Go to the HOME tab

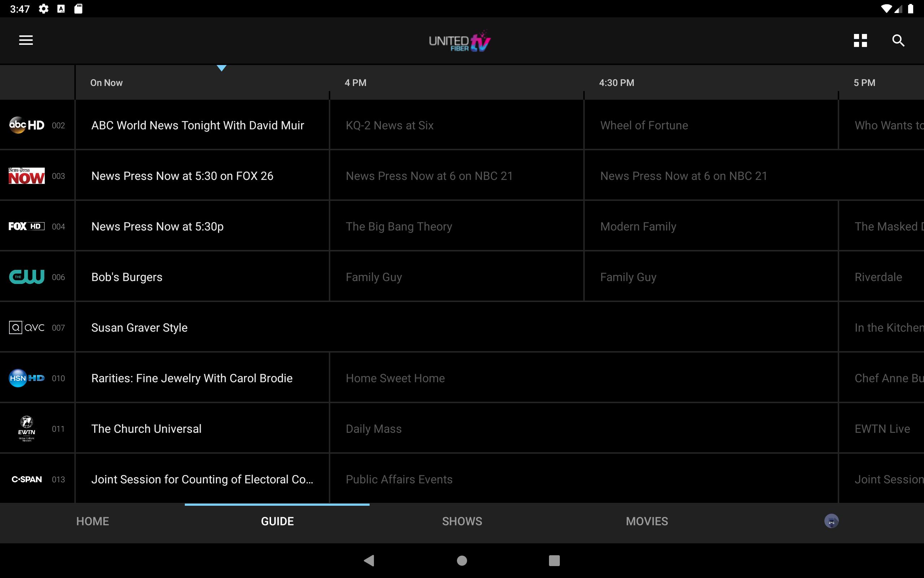[92, 521]
